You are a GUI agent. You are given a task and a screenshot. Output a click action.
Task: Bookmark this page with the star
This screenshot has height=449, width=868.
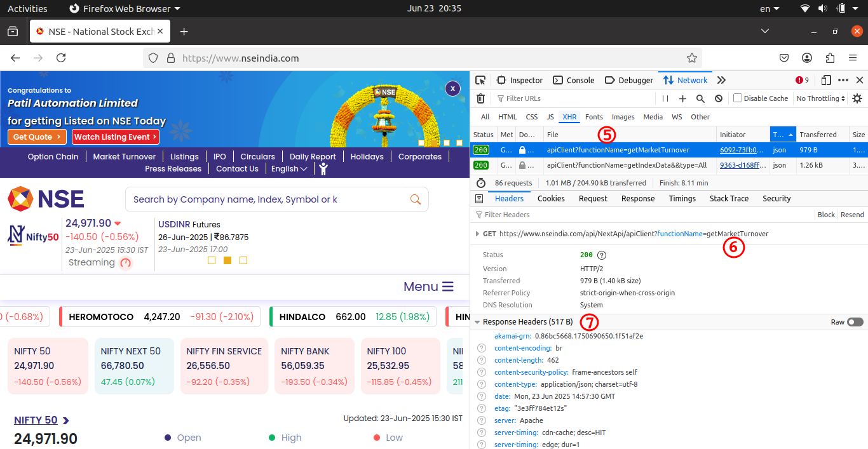[x=692, y=58]
